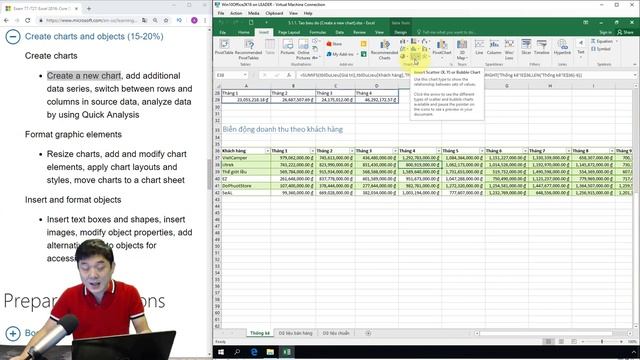Click the Equation button in Symbols group
This screenshot has width=640, height=360.
pyautogui.click(x=604, y=41)
